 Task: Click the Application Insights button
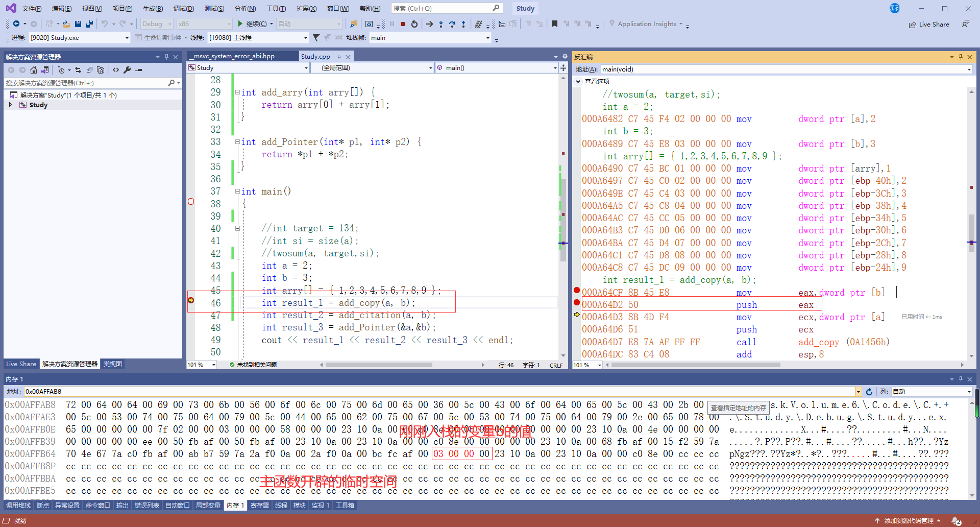646,24
